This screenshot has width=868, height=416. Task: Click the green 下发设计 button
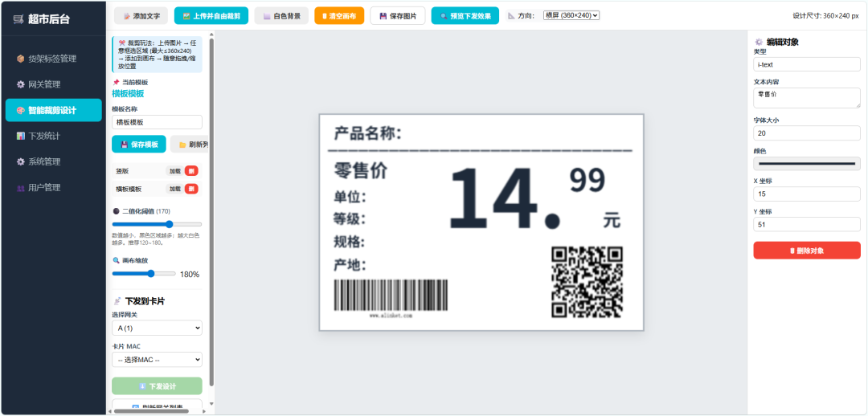click(x=157, y=386)
